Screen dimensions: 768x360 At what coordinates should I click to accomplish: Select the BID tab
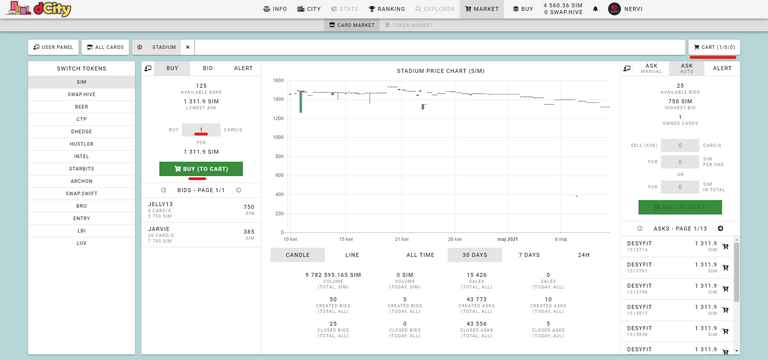pos(208,69)
